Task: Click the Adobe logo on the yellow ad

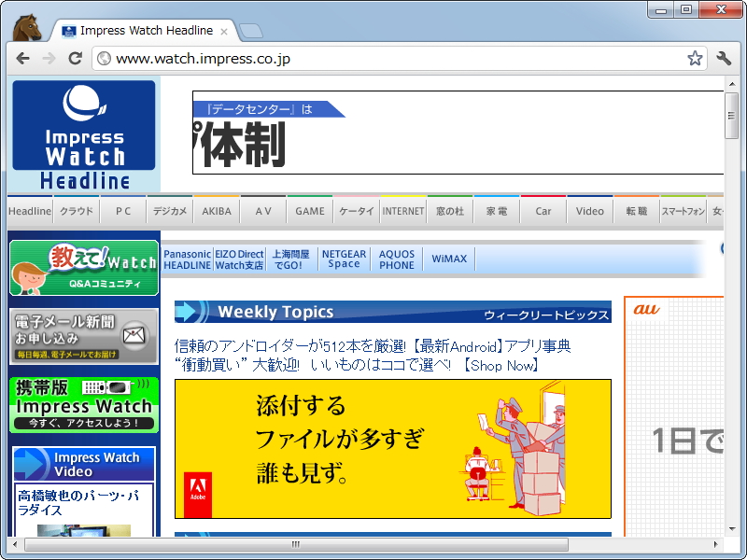Action: [x=199, y=490]
